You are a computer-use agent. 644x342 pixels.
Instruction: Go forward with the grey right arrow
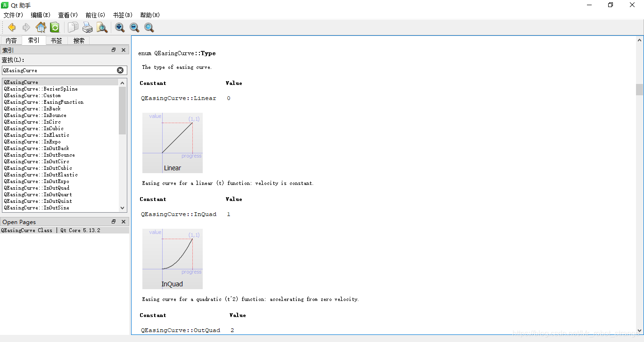[x=26, y=27]
